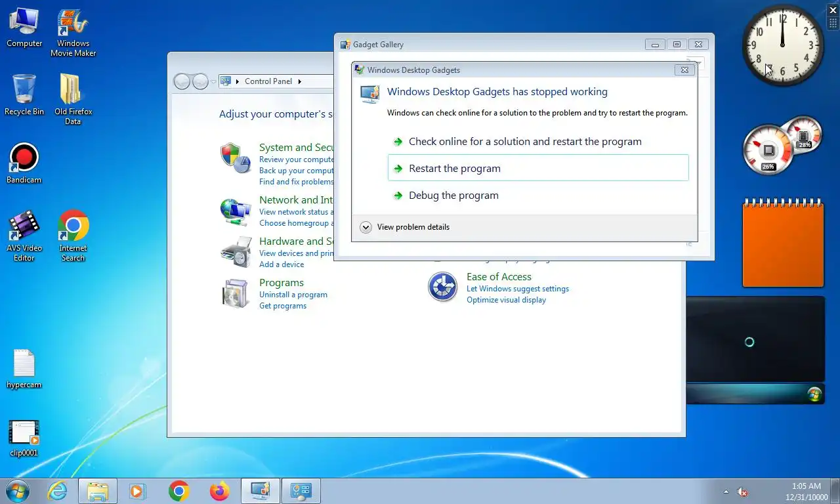Click Optimize visual display link
This screenshot has width=840, height=504.
(506, 300)
